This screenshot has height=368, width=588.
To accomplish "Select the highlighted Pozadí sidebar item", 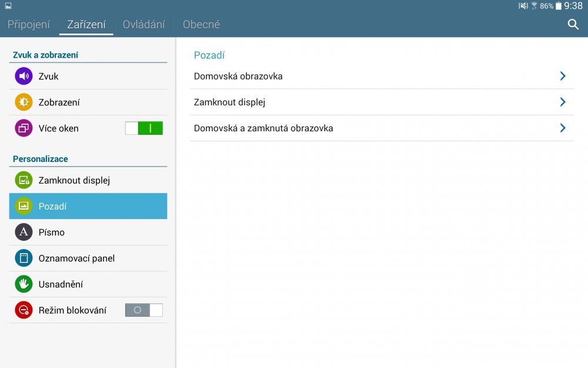I will [88, 206].
